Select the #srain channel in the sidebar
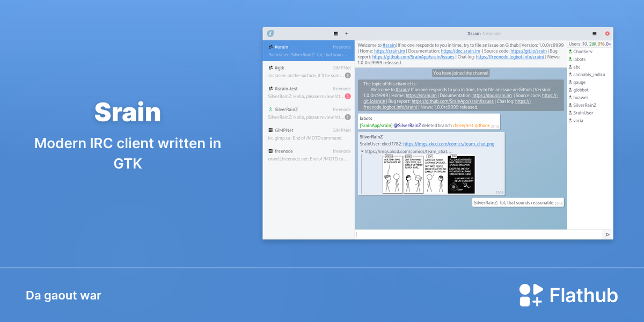The width and height of the screenshot is (644, 322). click(309, 50)
